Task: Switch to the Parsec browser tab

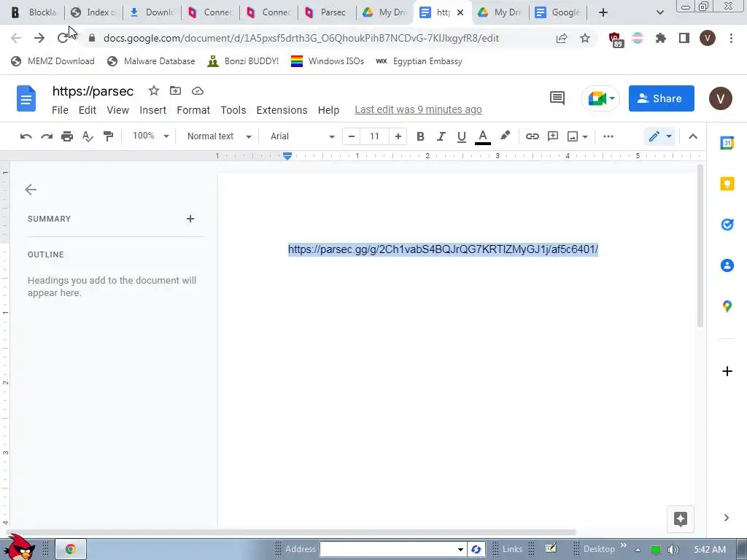Action: pos(326,12)
